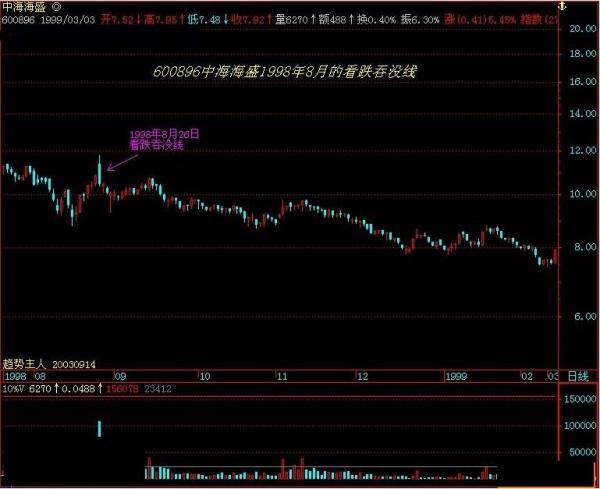Screen dimensions: 600x489
Task: Click the change value 涨(0.41)5.46%
Action: 480,20
